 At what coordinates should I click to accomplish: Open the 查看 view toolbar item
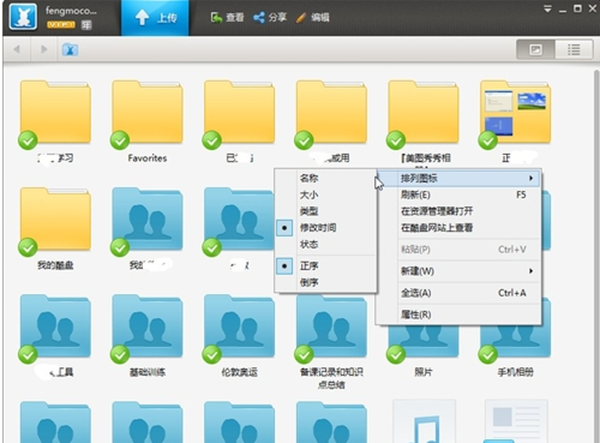[x=227, y=18]
